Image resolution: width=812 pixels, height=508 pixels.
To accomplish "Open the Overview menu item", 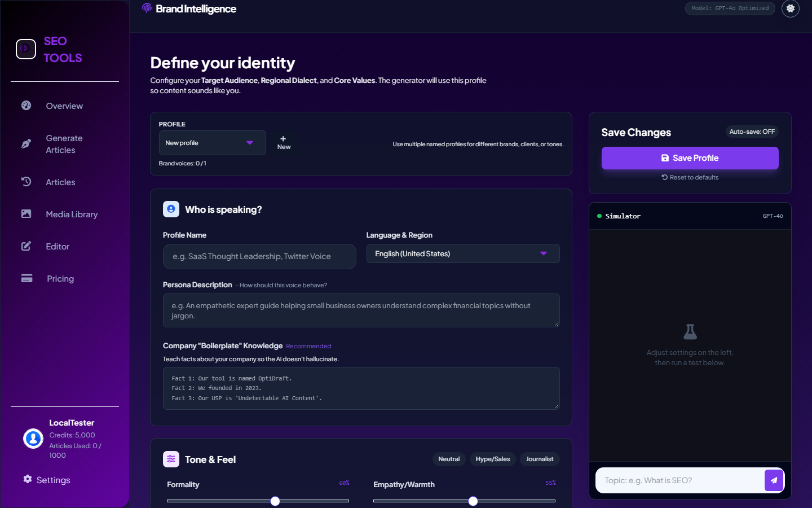I will point(64,106).
